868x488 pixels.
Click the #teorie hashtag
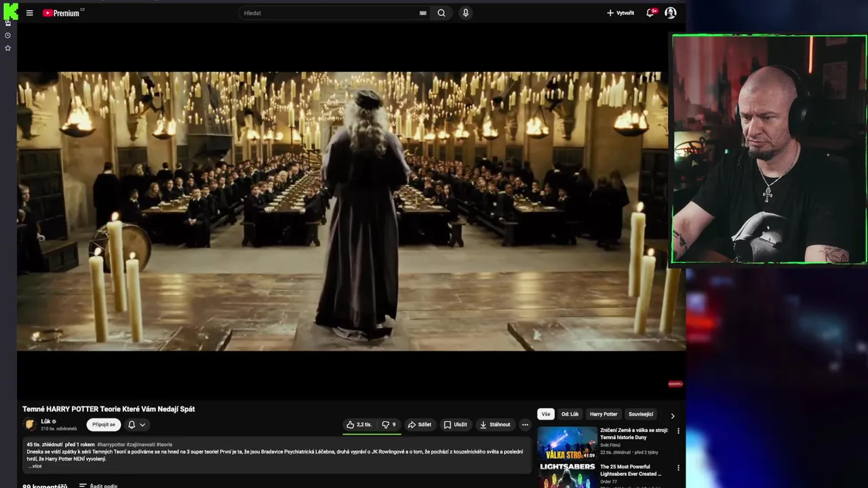(x=164, y=445)
